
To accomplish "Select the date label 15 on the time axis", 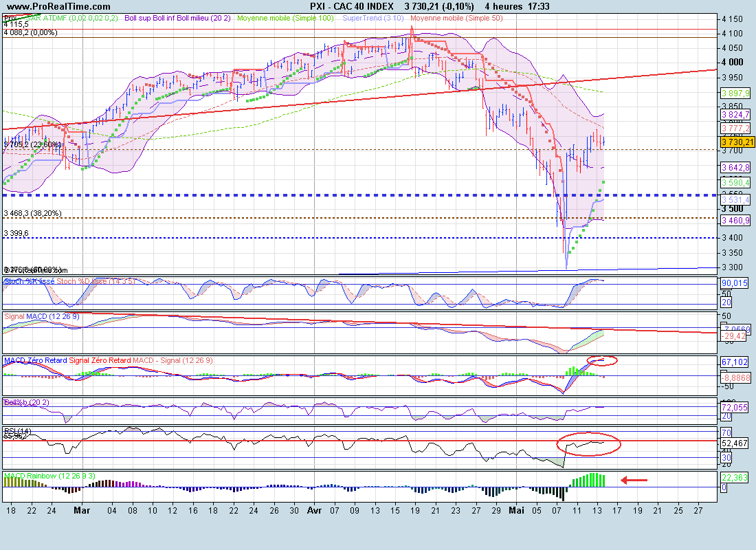I will (395, 510).
